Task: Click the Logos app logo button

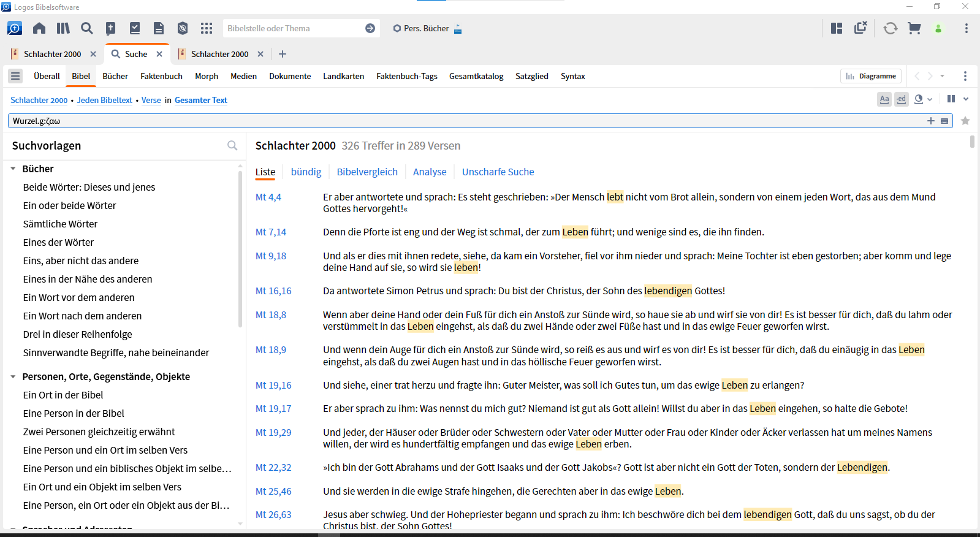Action: [15, 28]
